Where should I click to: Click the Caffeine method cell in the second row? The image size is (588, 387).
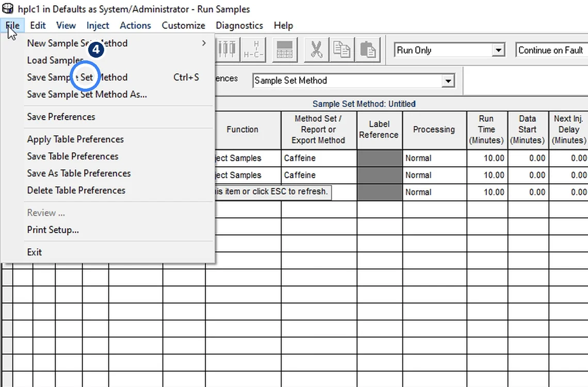point(319,175)
